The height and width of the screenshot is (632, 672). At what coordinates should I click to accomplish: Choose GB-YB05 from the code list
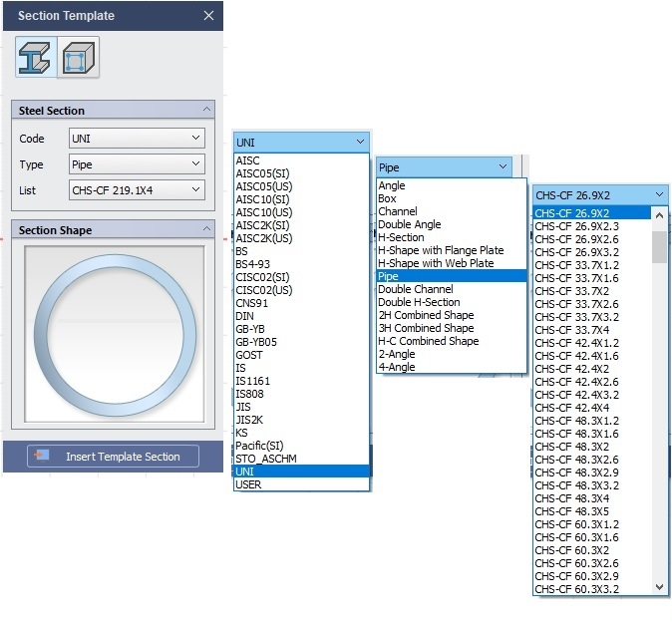pos(301,342)
